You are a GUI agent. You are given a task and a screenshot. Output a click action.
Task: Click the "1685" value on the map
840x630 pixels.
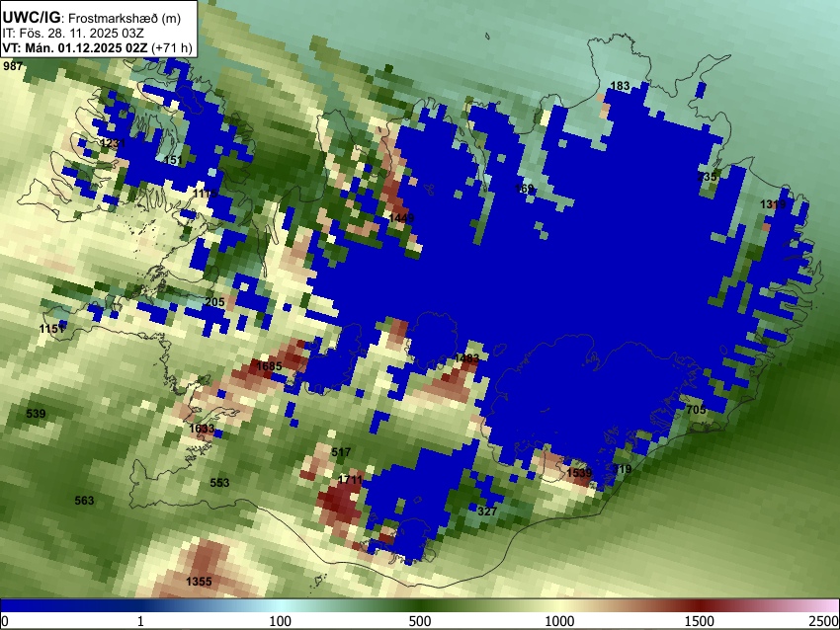tap(269, 366)
